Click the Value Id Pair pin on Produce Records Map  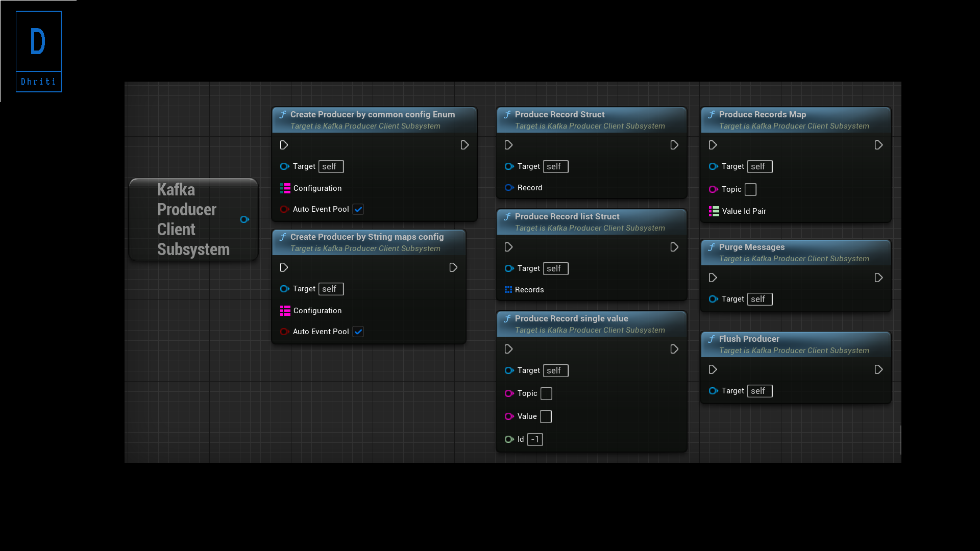[714, 211]
